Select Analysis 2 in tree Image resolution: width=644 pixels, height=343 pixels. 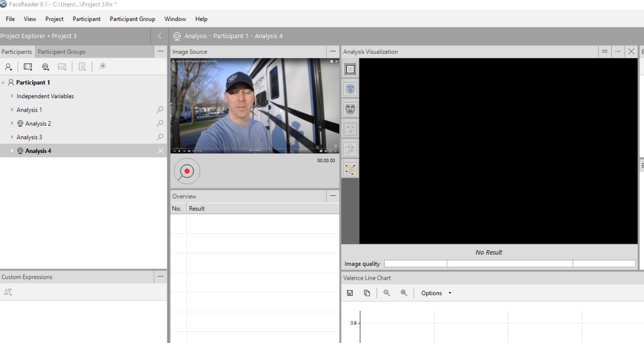[38, 123]
